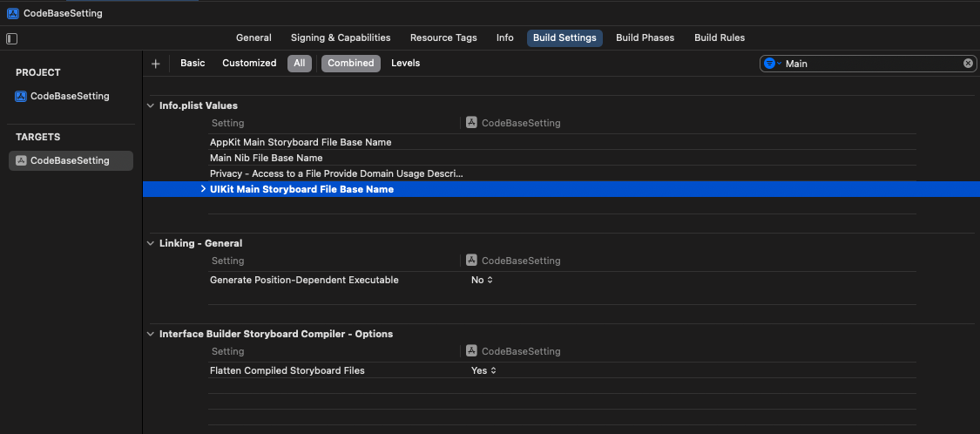980x434 pixels.
Task: Switch to Signing & Capabilities tab
Action: [x=341, y=37]
